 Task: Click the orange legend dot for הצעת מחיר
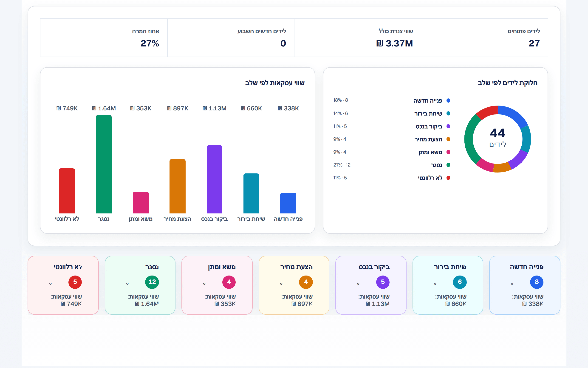coord(449,139)
